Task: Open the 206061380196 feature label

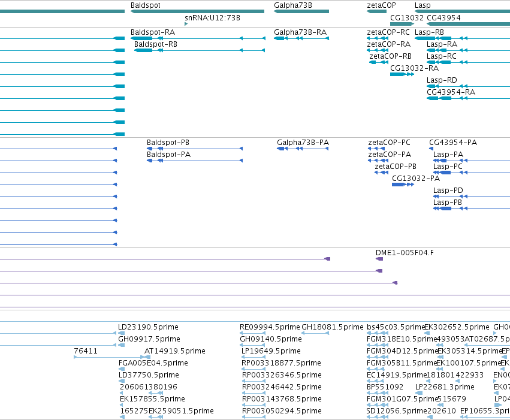Action: pyautogui.click(x=148, y=387)
